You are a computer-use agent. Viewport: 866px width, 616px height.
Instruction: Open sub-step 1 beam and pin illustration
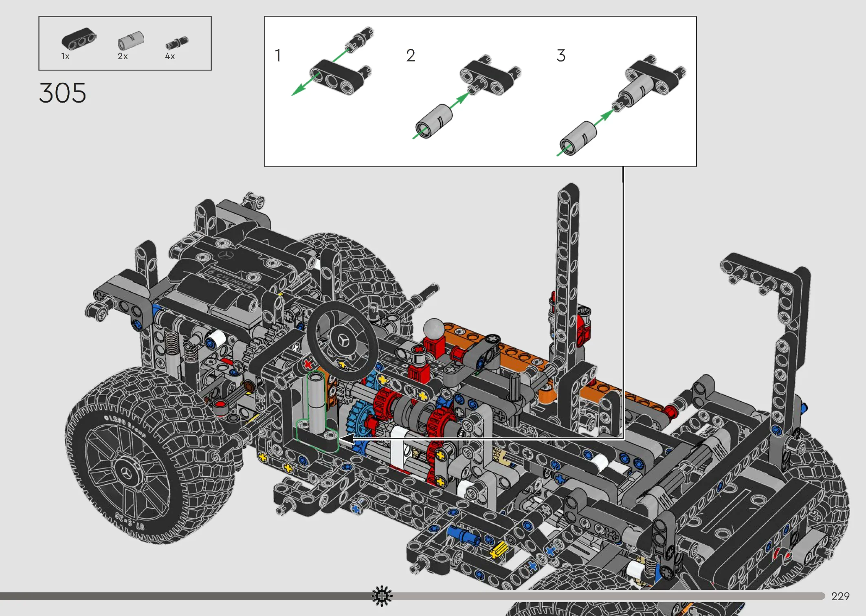pos(332,61)
